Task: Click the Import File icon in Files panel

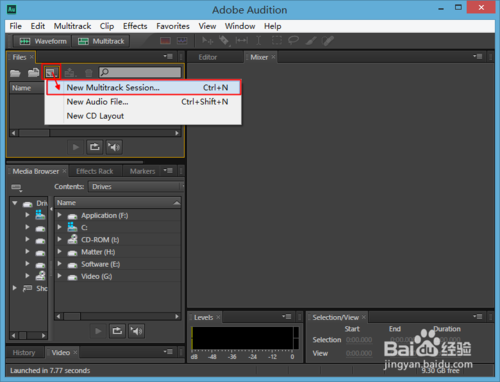Action: coord(33,72)
